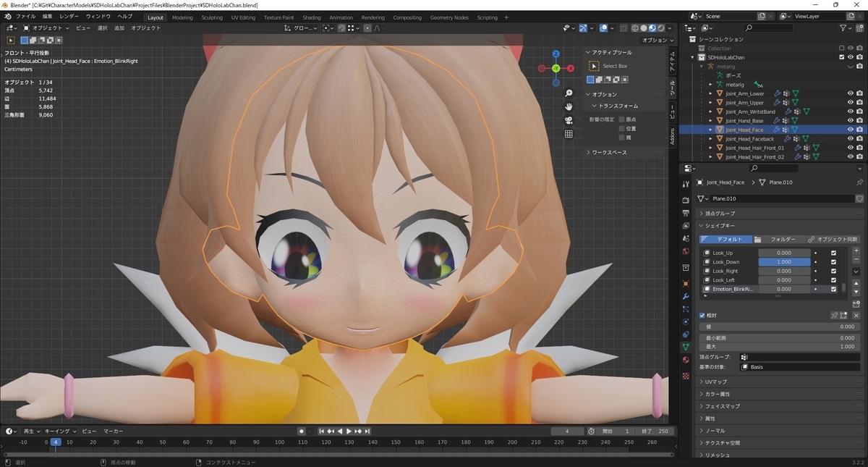This screenshot has height=467, width=868.
Task: Click the zoom magnifier icon in viewport
Action: coord(569,93)
